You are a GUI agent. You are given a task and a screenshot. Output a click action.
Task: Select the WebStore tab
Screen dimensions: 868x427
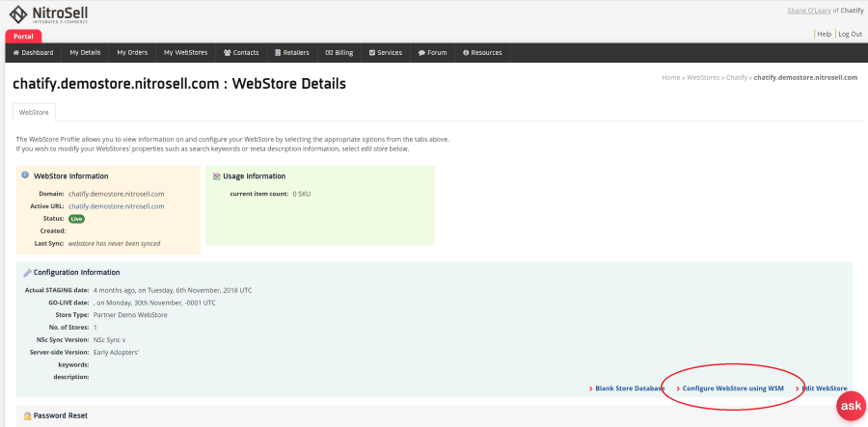[x=34, y=112]
